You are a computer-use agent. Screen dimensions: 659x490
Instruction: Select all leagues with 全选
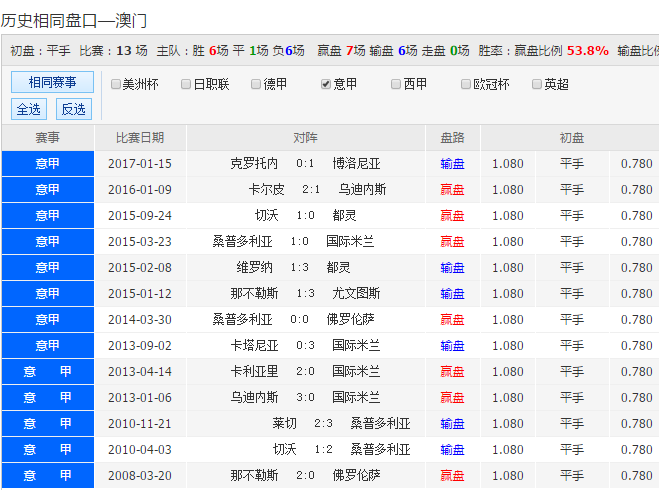pyautogui.click(x=29, y=109)
